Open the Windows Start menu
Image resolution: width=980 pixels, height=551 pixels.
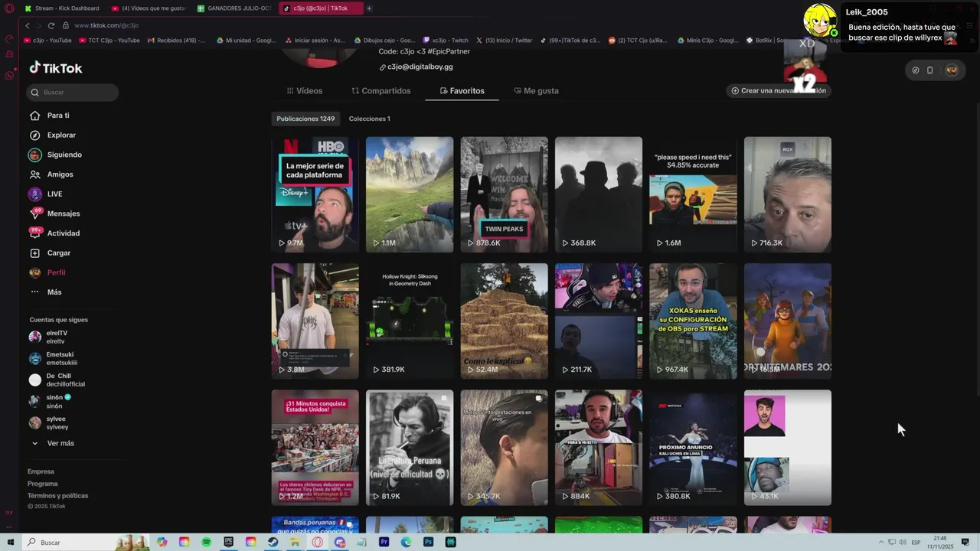(x=11, y=542)
